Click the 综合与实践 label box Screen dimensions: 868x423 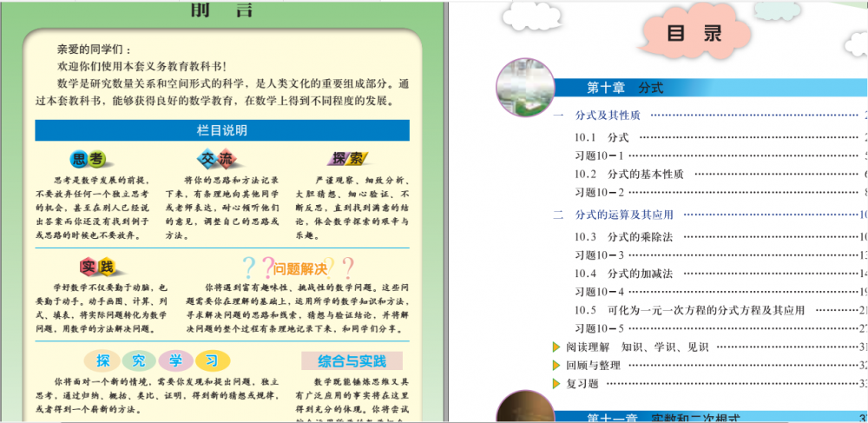tap(352, 361)
